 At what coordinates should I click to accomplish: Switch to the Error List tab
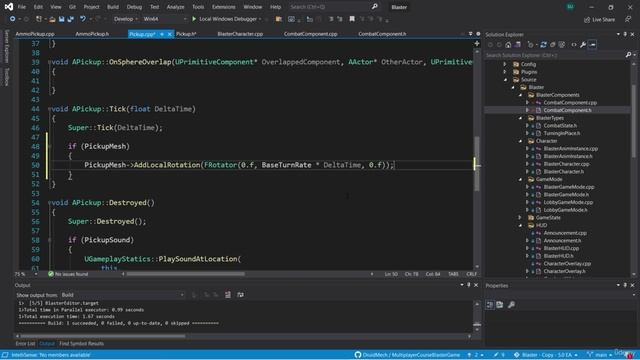pos(25,344)
